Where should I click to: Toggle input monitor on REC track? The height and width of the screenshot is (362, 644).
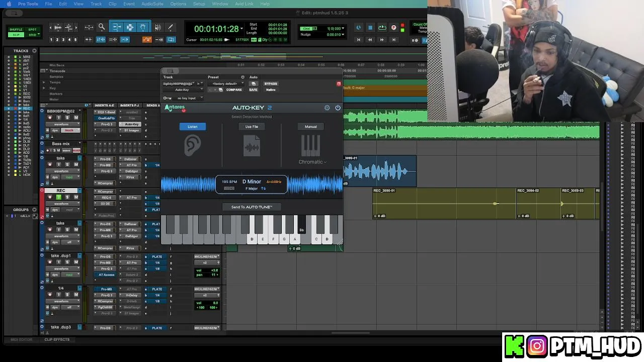pos(58,197)
